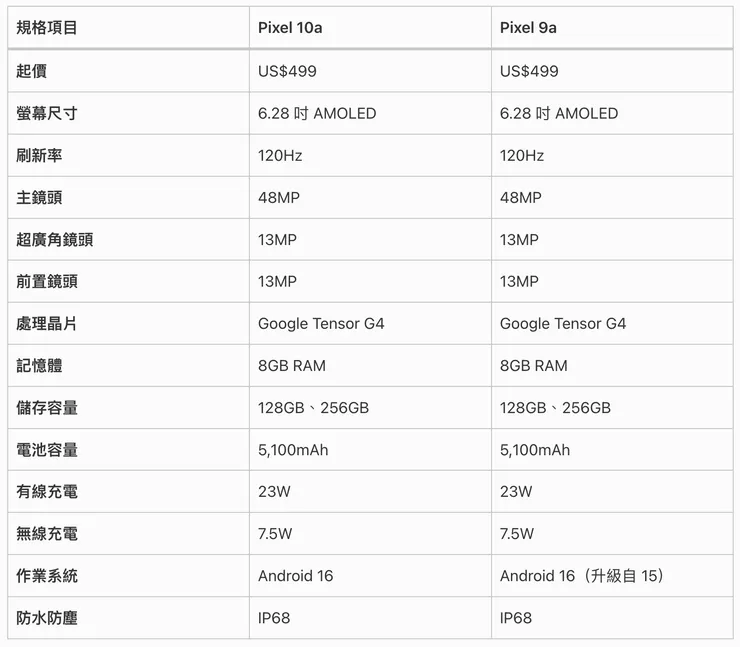Image resolution: width=740 pixels, height=647 pixels.
Task: Select 120Hz in the Pixel 10a column
Action: click(x=280, y=155)
